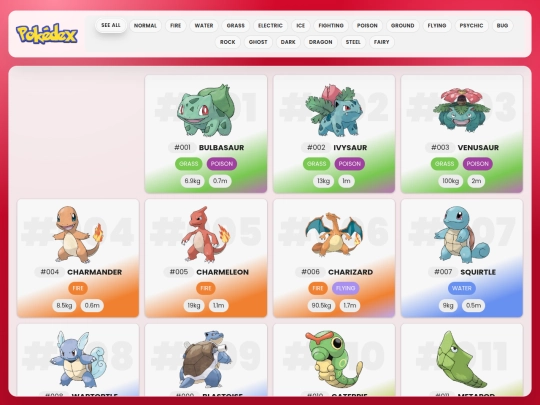Click the #005 number label

coord(179,272)
